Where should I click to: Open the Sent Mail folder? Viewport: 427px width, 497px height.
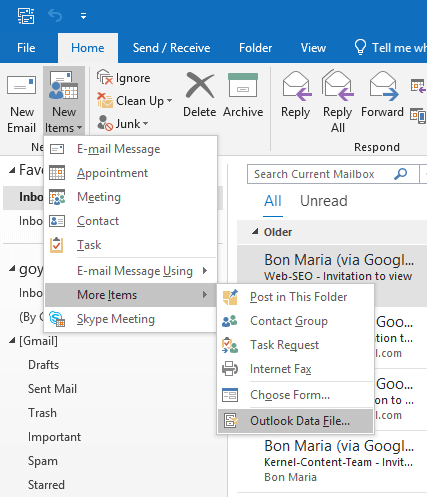[x=52, y=389]
